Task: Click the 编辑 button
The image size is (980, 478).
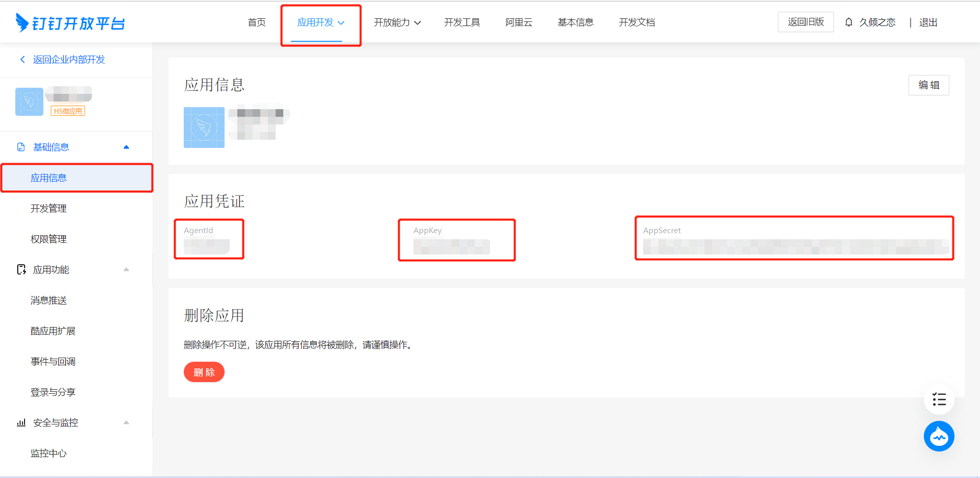Action: (929, 85)
